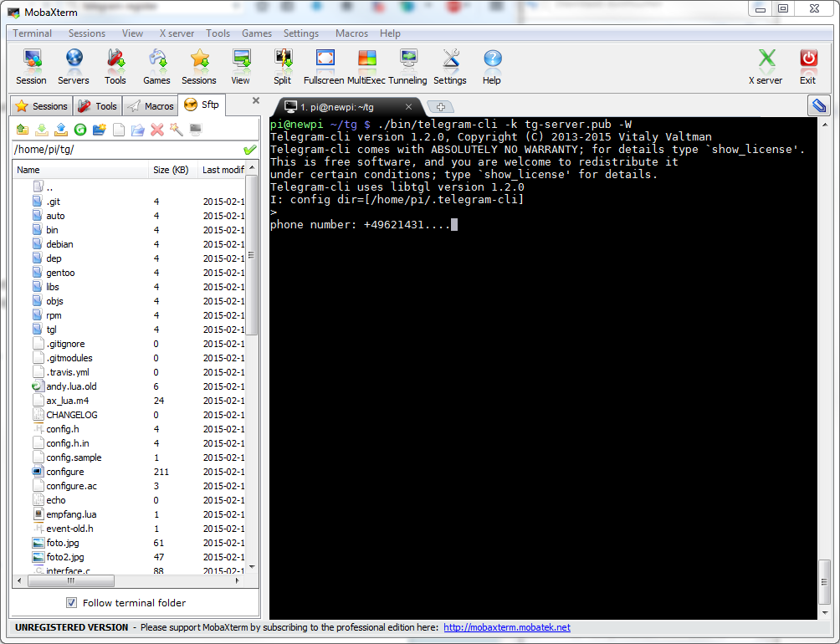Open the View menu in menu bar
840x644 pixels.
[x=132, y=33]
